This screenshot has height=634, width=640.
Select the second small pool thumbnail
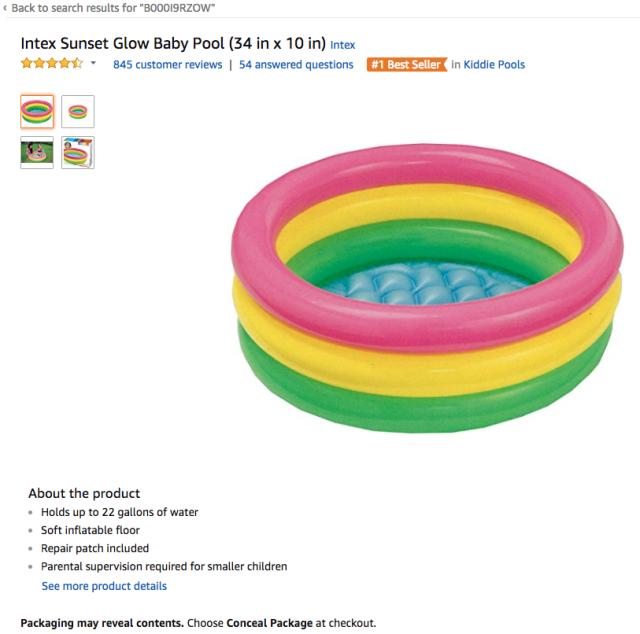coord(78,111)
